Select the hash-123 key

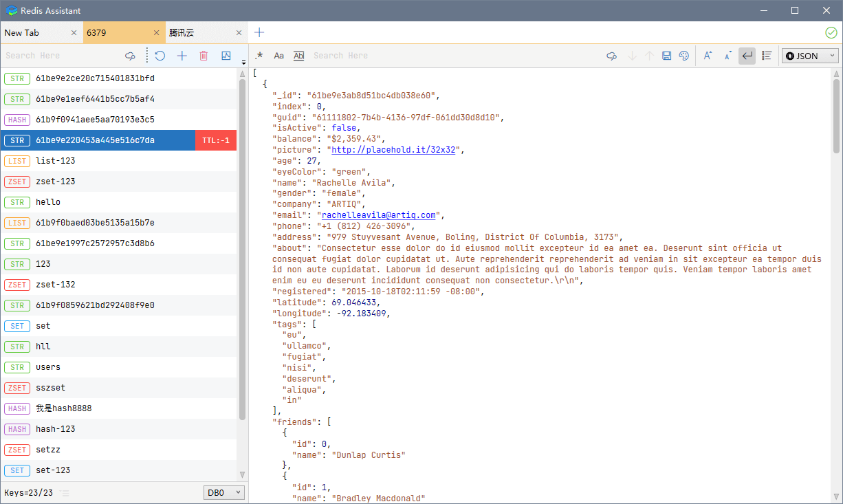coord(118,429)
